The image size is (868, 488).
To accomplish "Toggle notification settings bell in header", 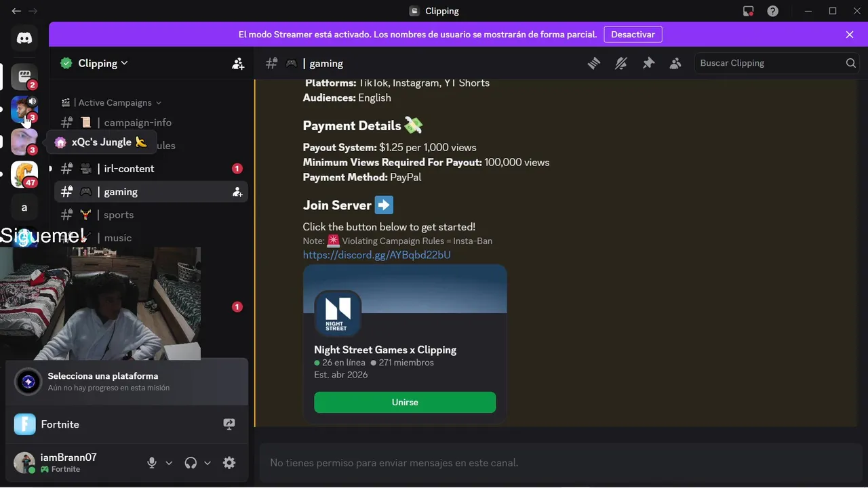I will (x=621, y=63).
